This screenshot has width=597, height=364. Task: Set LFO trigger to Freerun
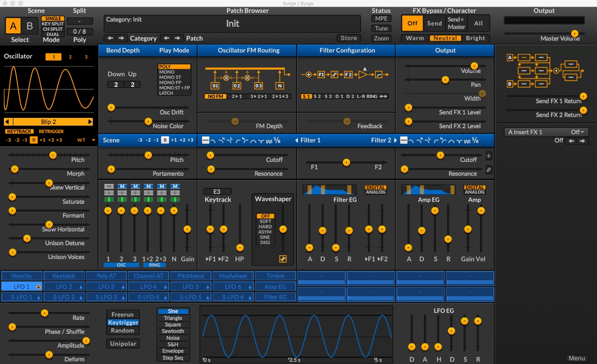(x=123, y=314)
